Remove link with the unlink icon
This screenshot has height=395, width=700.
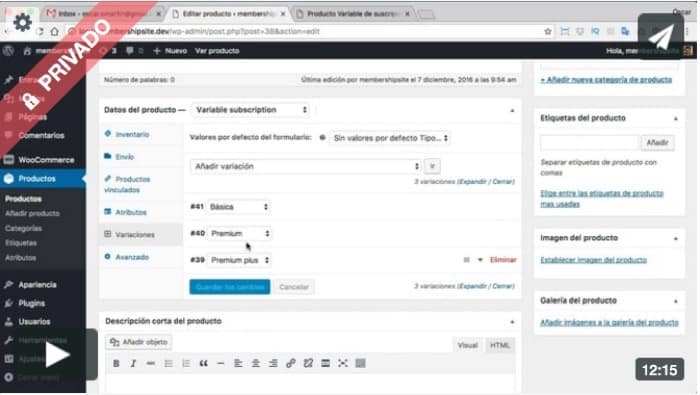308,363
